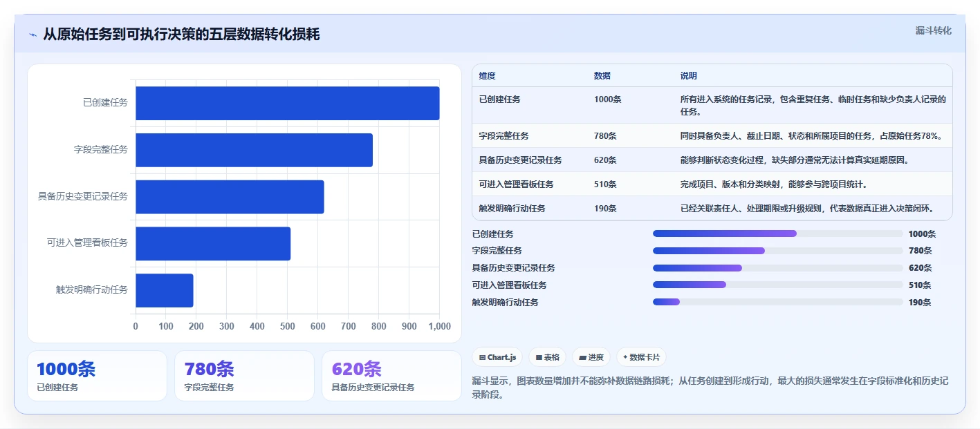
Task: Open the 1000条 已创建任务 data card
Action: [x=97, y=376]
